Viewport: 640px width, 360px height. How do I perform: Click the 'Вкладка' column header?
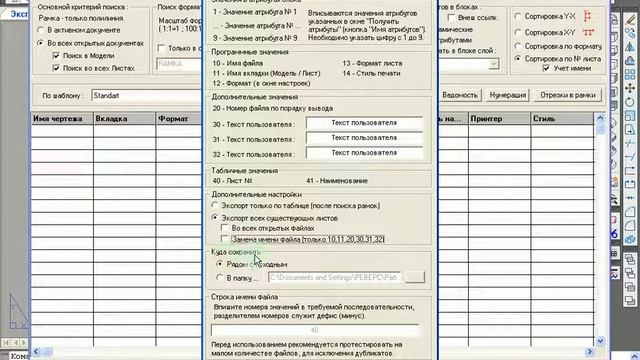pyautogui.click(x=124, y=119)
